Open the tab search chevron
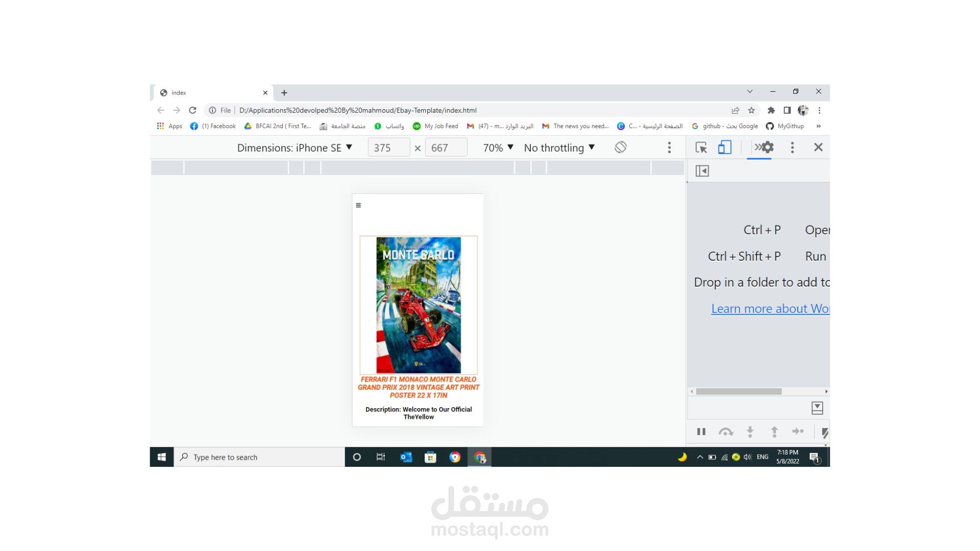Image resolution: width=980 pixels, height=551 pixels. coord(750,92)
